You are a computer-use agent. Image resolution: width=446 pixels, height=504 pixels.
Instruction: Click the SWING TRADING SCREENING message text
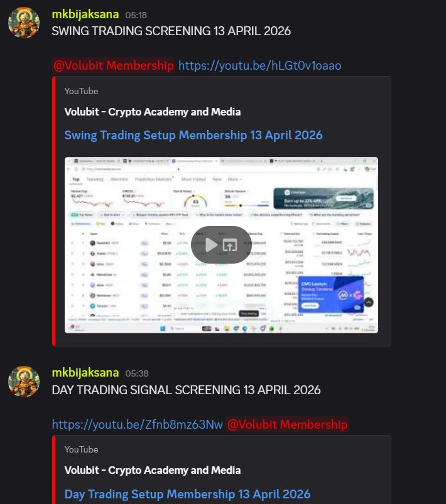click(171, 31)
